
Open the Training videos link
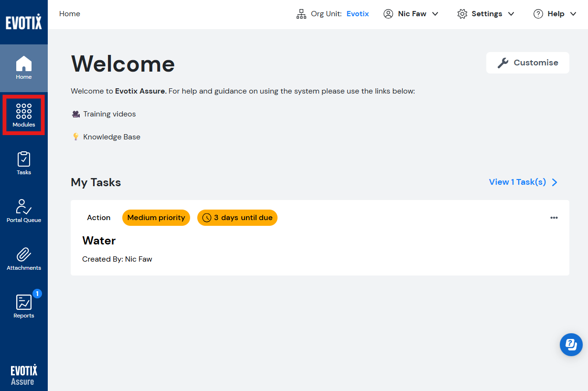point(109,114)
